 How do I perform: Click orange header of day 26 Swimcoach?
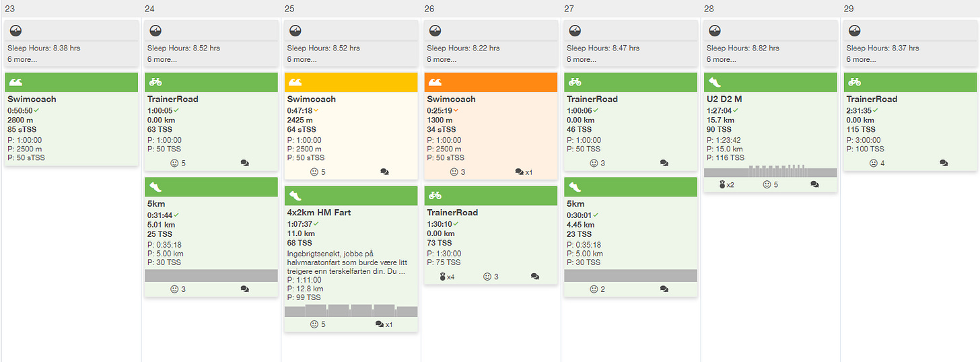(491, 82)
